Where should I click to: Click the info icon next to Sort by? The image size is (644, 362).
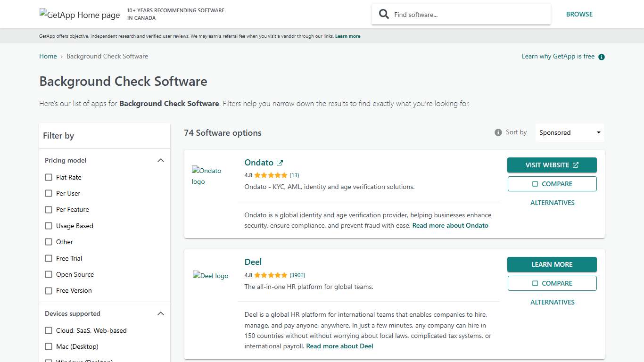(498, 132)
